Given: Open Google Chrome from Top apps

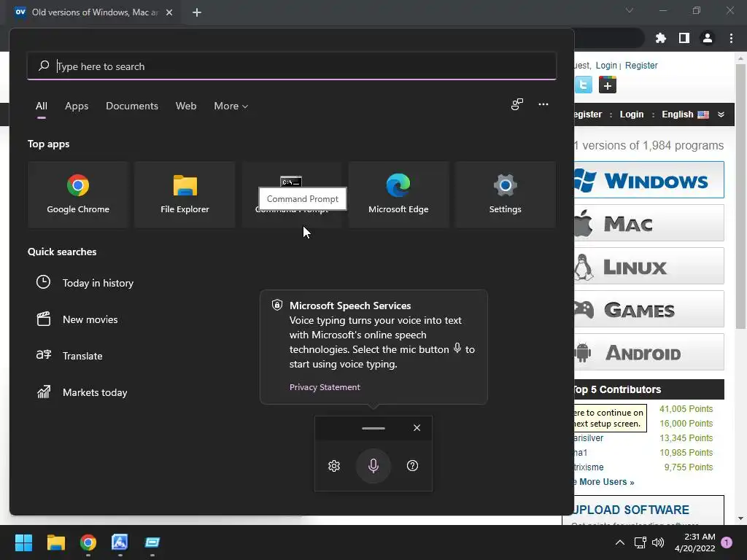Looking at the screenshot, I should [x=78, y=195].
